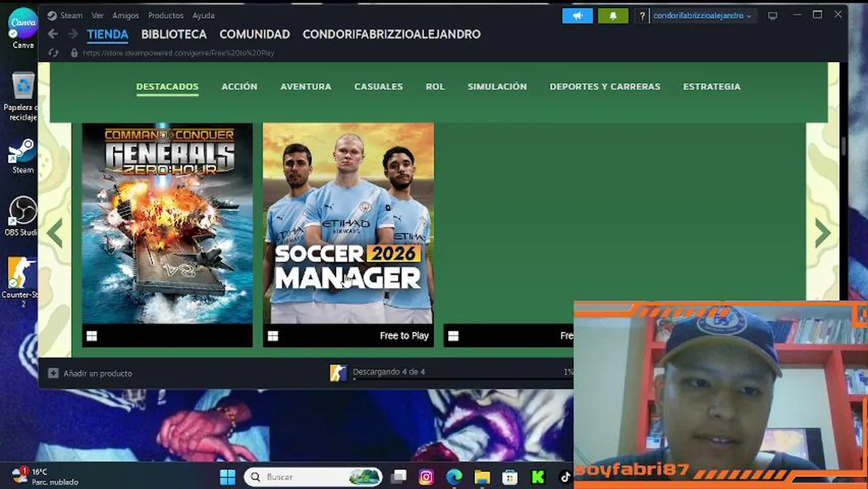
Task: Click the carousel previous left arrow
Action: point(55,233)
